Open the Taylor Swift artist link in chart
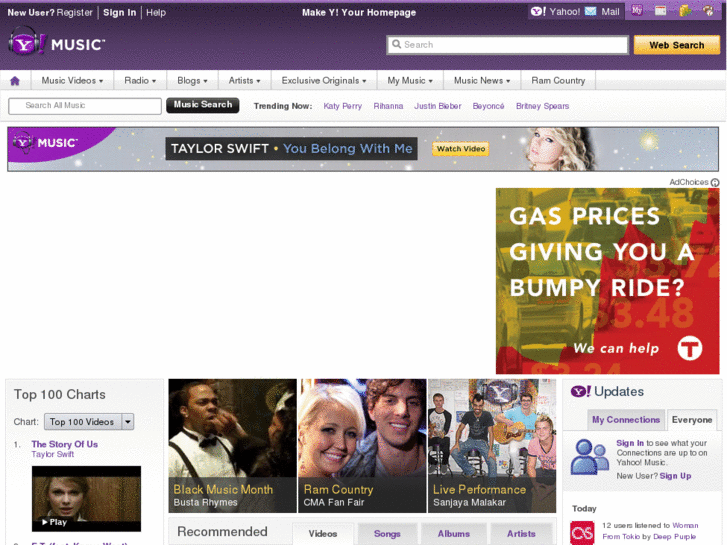The image size is (727, 545). coord(52,455)
